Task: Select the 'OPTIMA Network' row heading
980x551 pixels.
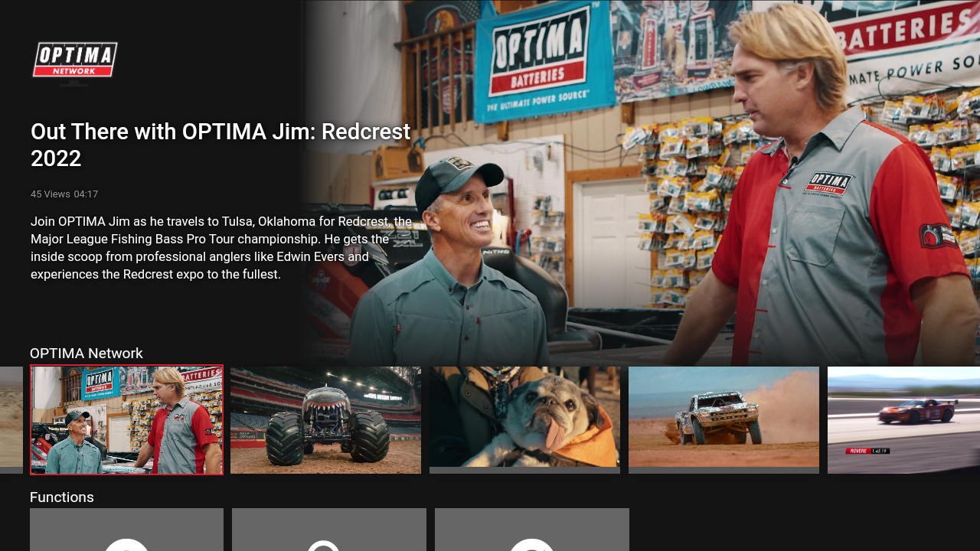Action: pos(87,353)
